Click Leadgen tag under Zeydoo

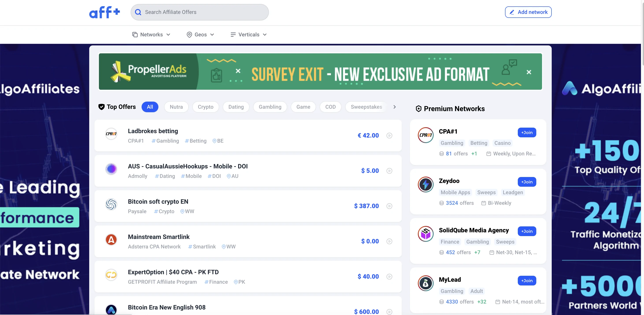[x=513, y=192]
